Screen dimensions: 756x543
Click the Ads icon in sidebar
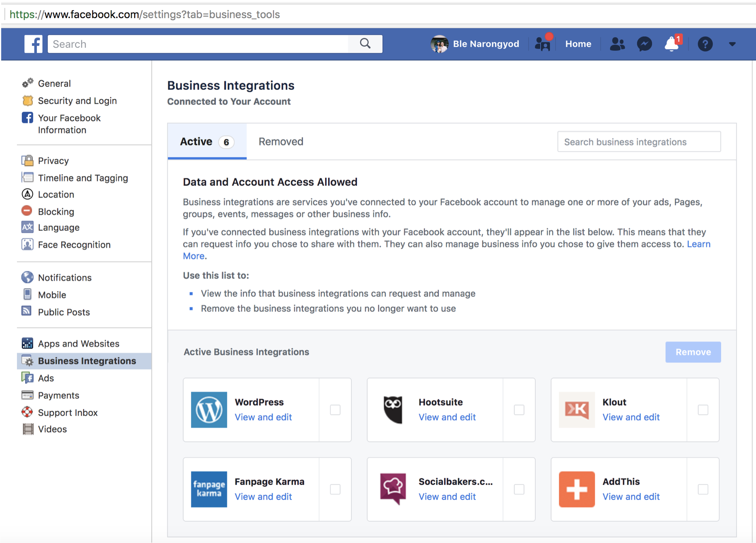(x=27, y=378)
